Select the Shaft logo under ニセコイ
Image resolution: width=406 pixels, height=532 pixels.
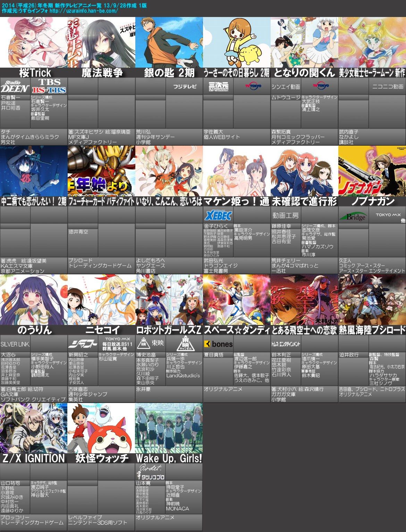coord(83,344)
